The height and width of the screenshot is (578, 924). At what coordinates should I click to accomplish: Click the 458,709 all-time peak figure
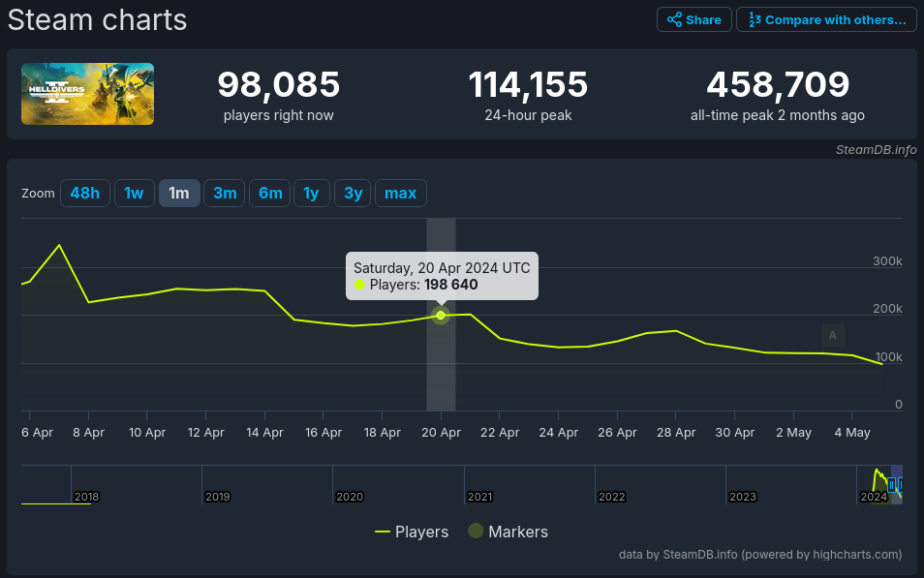778,84
